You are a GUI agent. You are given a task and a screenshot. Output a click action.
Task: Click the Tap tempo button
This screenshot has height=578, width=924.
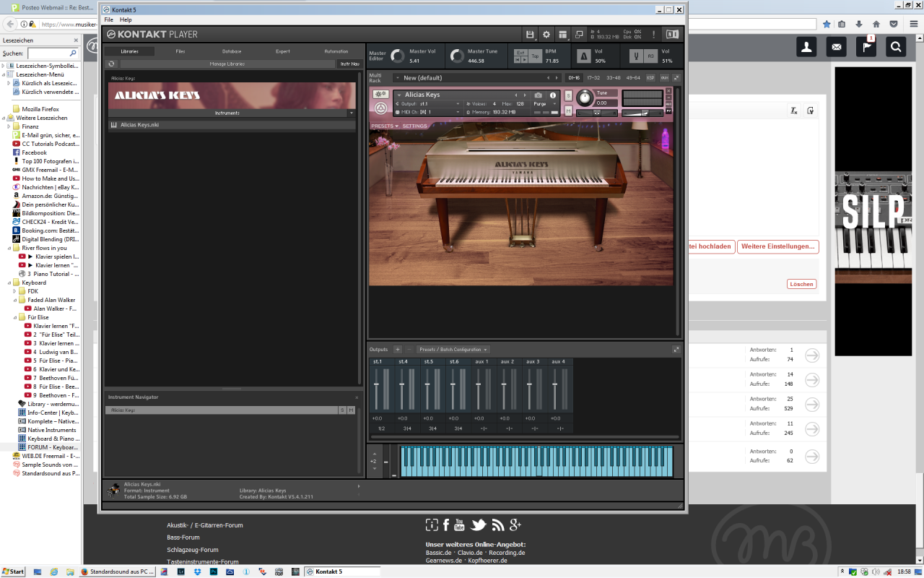pyautogui.click(x=535, y=56)
